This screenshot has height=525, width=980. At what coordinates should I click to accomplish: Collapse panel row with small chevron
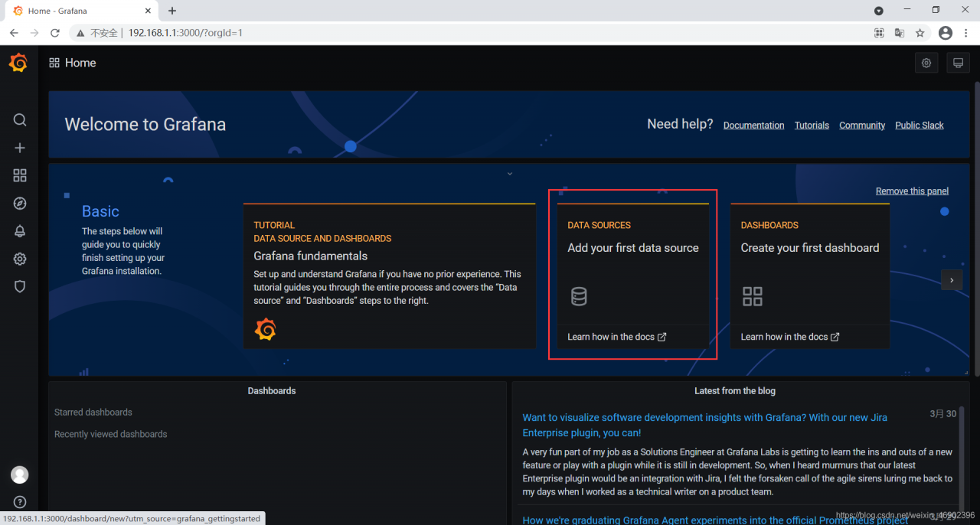[x=509, y=174]
